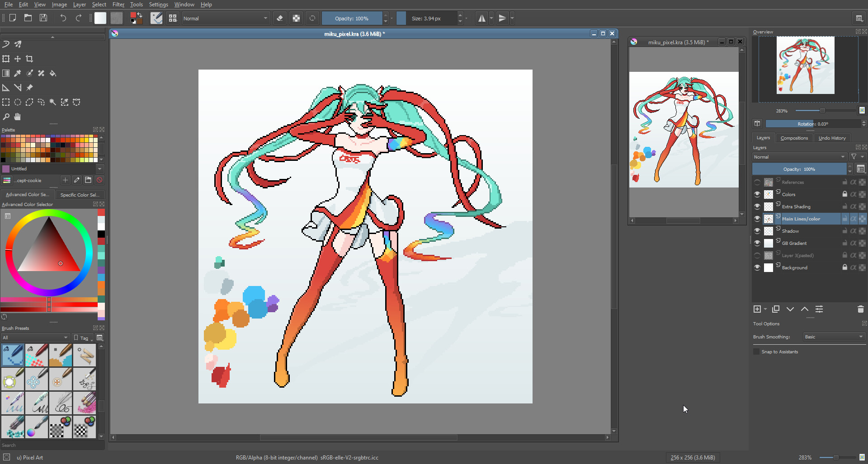Select the Reference Images pin tool
This screenshot has height=464, width=868.
tap(29, 88)
